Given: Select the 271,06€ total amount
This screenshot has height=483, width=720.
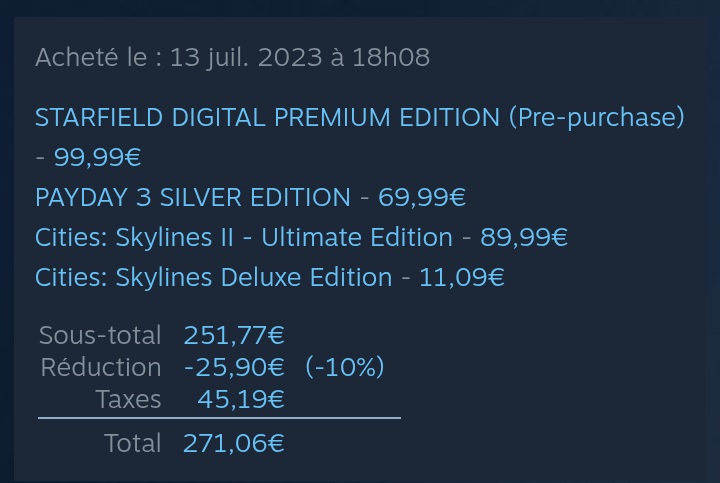Looking at the screenshot, I should pos(234,442).
